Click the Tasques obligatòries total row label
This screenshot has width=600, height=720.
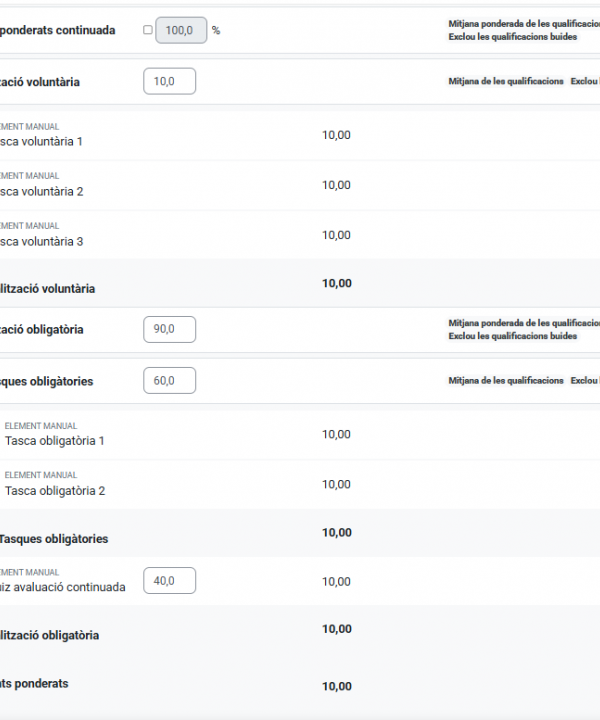tap(54, 539)
